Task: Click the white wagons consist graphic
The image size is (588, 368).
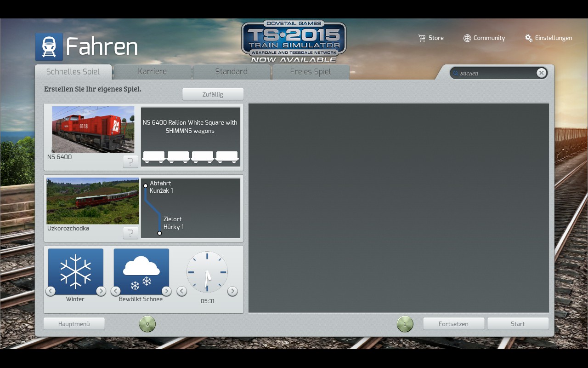Action: [191, 157]
